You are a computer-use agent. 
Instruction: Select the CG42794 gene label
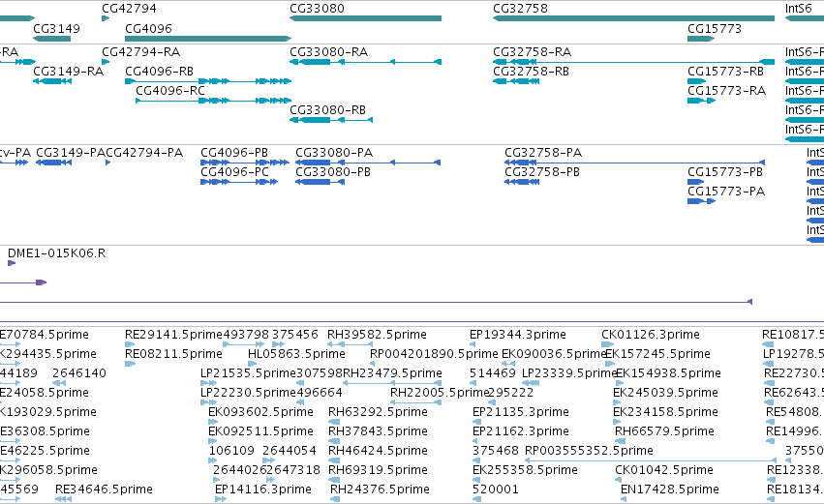pos(129,9)
